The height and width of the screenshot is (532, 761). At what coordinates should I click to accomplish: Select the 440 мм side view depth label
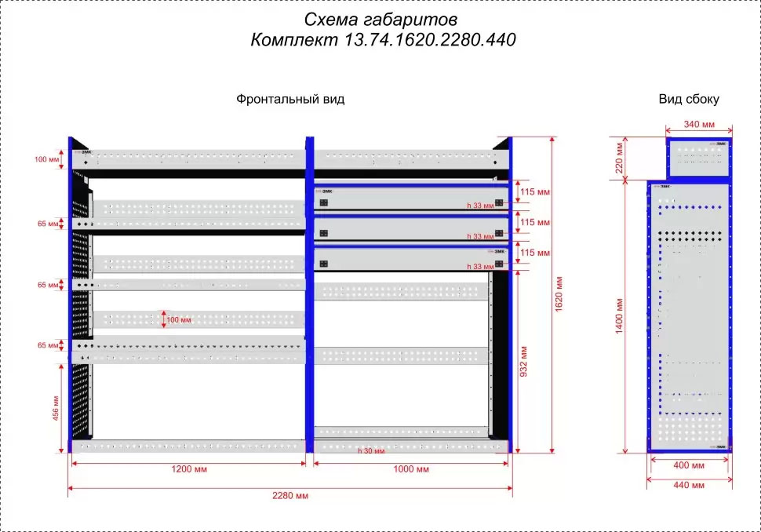[x=689, y=485]
